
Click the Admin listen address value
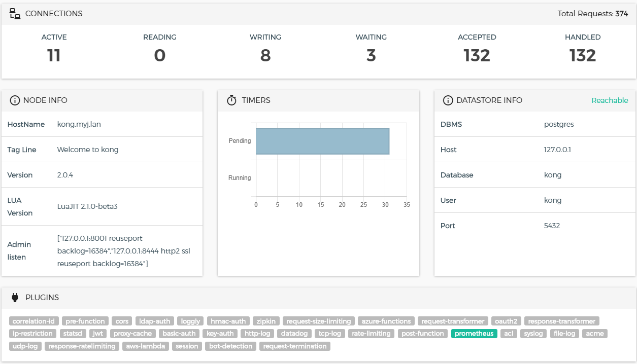click(123, 251)
